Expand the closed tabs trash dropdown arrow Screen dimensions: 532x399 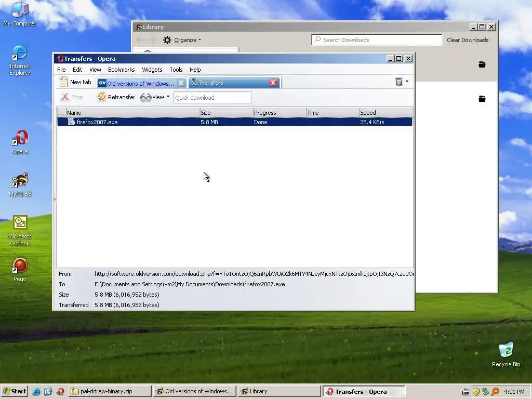(407, 82)
